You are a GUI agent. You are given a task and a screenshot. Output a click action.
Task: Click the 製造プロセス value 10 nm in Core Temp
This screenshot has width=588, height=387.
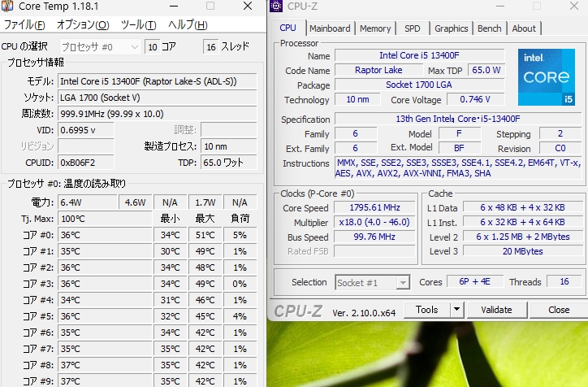click(229, 146)
